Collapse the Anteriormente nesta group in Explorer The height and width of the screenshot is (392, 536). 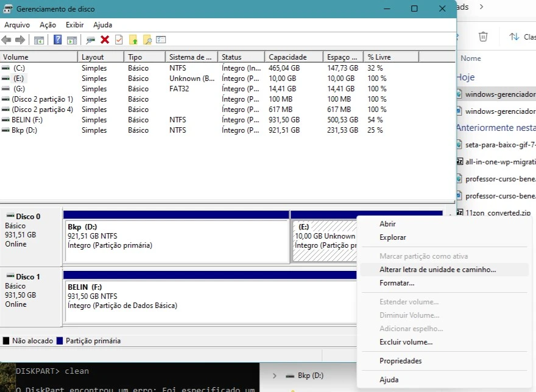496,128
